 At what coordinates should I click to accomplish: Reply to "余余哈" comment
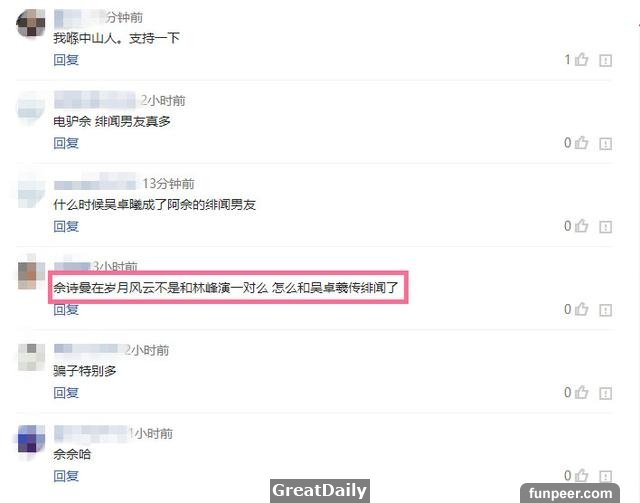point(66,476)
